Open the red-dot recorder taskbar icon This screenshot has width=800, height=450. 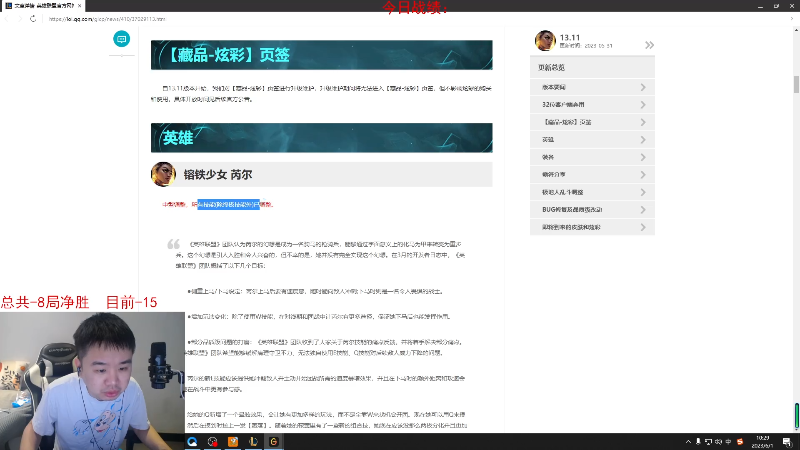tap(213, 442)
